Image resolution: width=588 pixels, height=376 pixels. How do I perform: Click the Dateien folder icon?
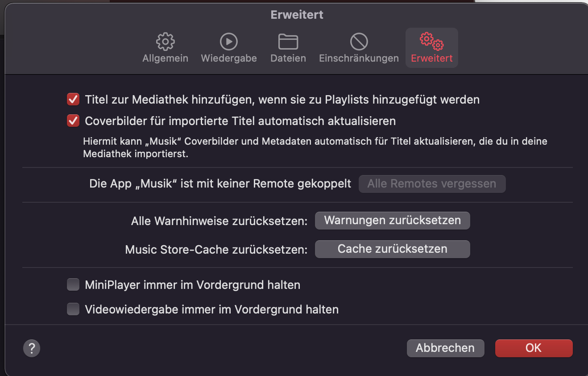(x=288, y=42)
